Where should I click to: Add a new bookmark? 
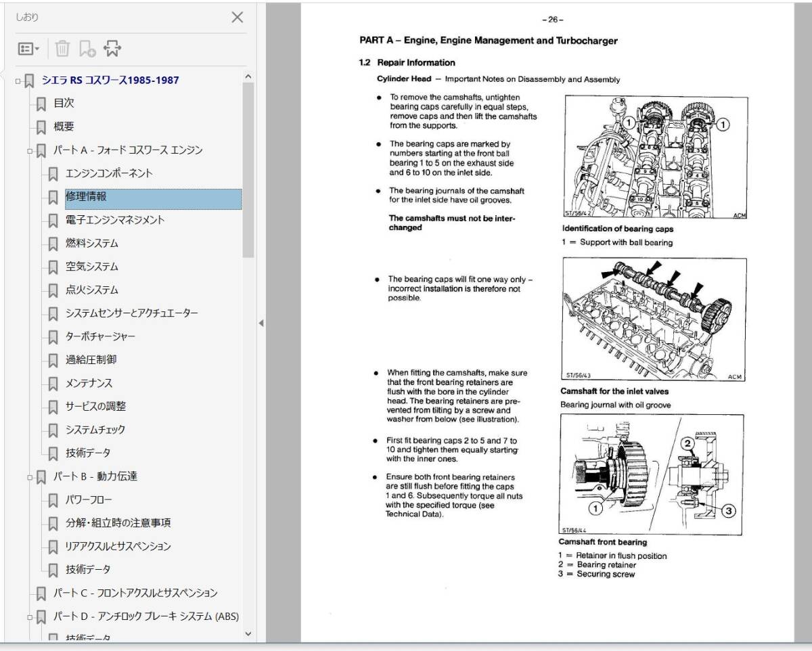click(87, 49)
